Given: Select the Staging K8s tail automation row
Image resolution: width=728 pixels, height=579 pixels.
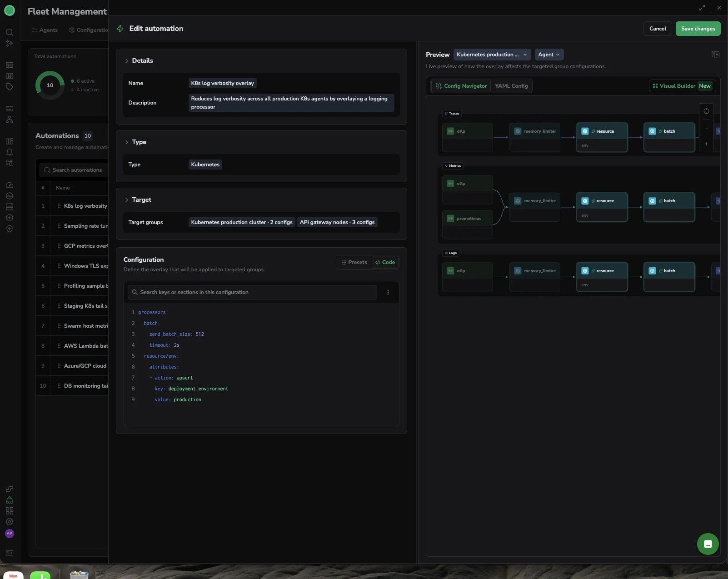Looking at the screenshot, I should pos(72,306).
